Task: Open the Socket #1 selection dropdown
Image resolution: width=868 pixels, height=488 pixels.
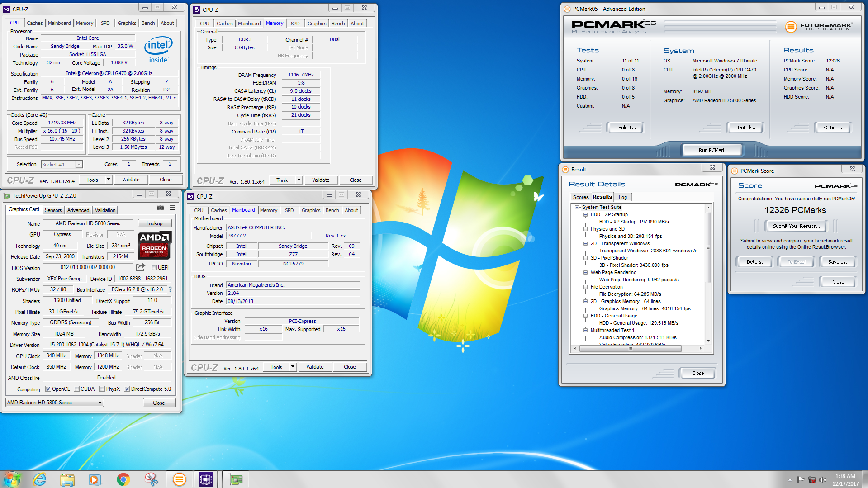Action: tap(79, 165)
